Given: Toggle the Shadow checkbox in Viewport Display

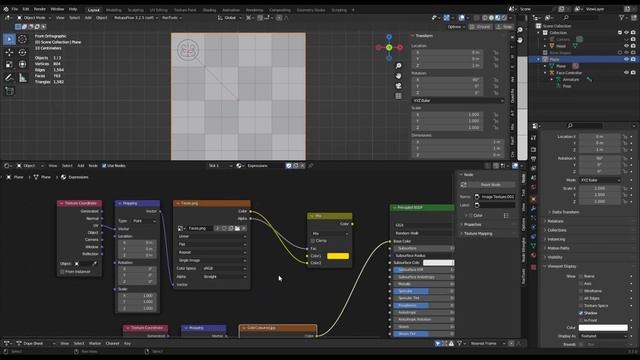Looking at the screenshot, I should point(581,313).
